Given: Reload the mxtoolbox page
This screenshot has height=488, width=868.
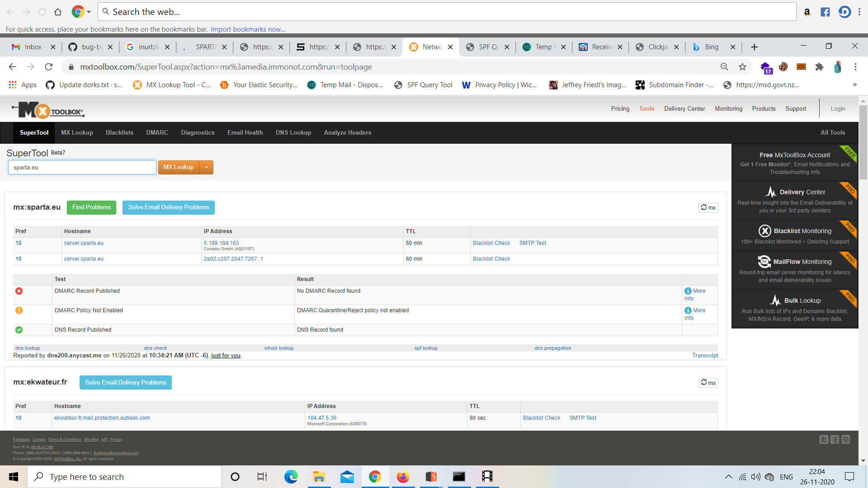Looking at the screenshot, I should click(x=49, y=67).
